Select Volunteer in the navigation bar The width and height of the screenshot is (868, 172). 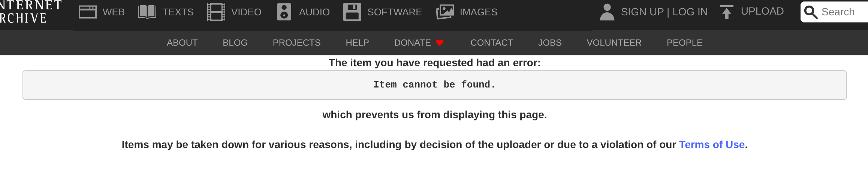[614, 43]
